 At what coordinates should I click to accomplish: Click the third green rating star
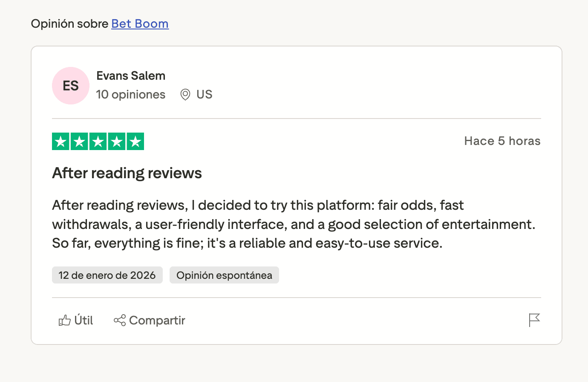(x=98, y=142)
